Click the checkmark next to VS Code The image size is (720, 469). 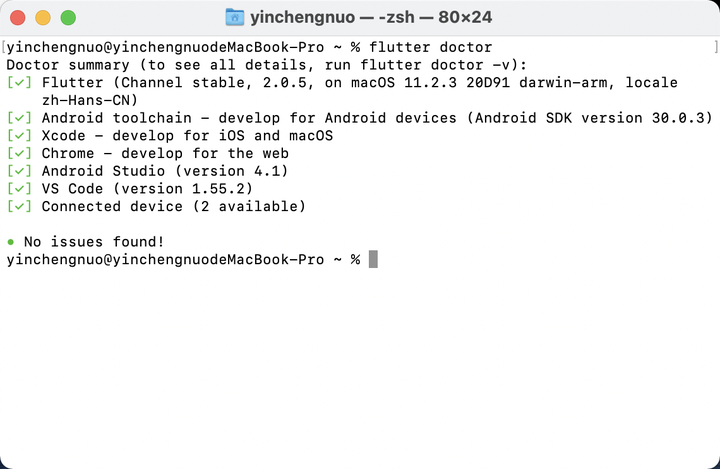click(19, 189)
